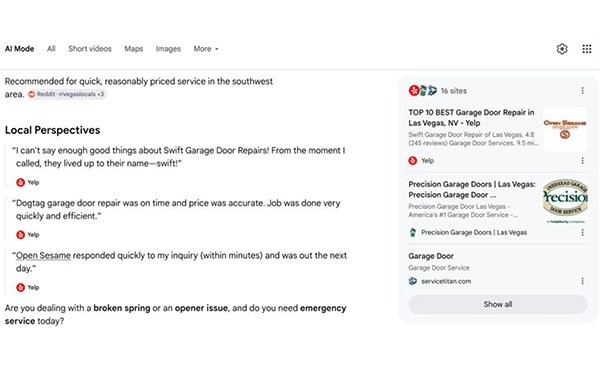Image resolution: width=600 pixels, height=375 pixels.
Task: Open the settings gear icon
Action: click(562, 49)
